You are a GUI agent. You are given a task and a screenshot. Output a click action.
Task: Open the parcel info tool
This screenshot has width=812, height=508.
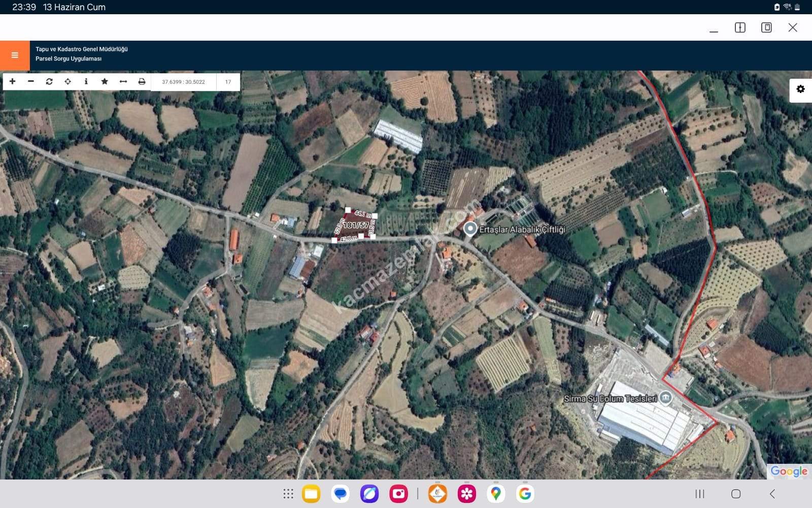point(86,81)
